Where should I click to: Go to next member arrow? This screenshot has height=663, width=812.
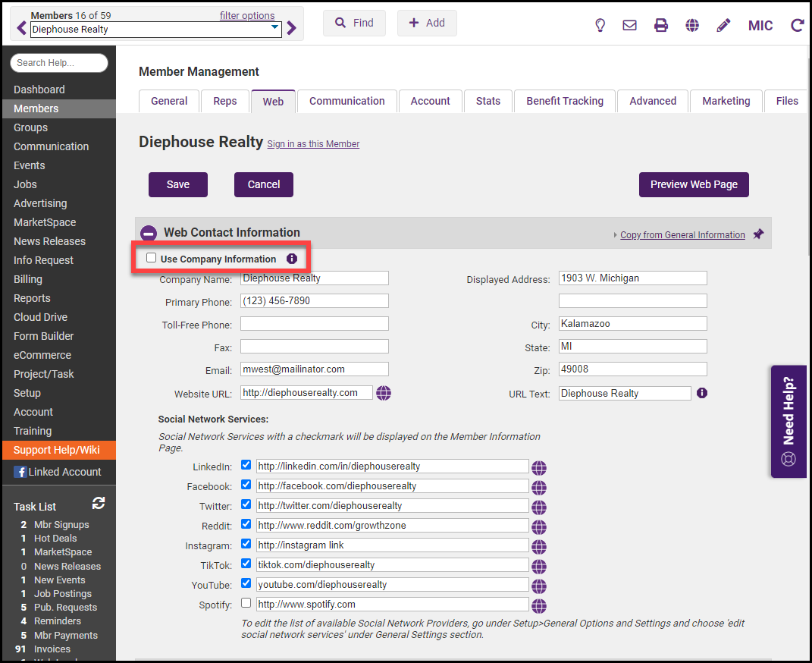point(292,29)
